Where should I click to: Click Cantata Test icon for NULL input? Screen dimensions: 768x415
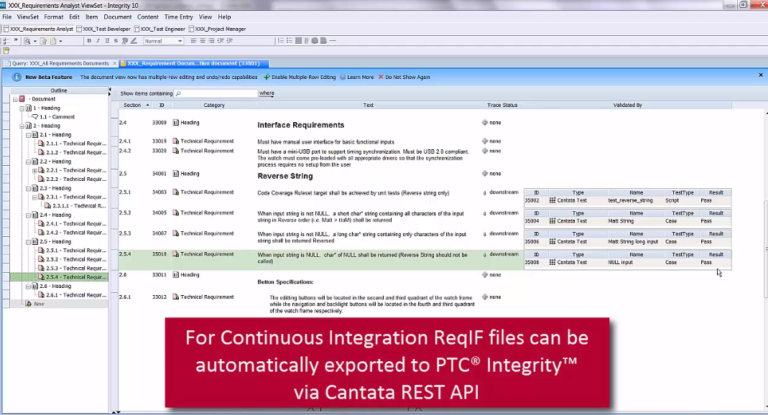[552, 262]
